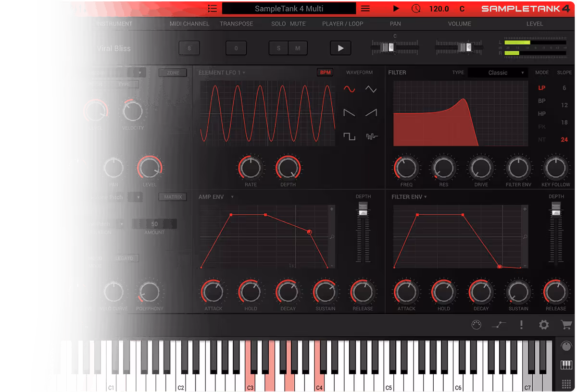Select HP filter mode
This screenshot has height=392, width=577.
tap(542, 114)
